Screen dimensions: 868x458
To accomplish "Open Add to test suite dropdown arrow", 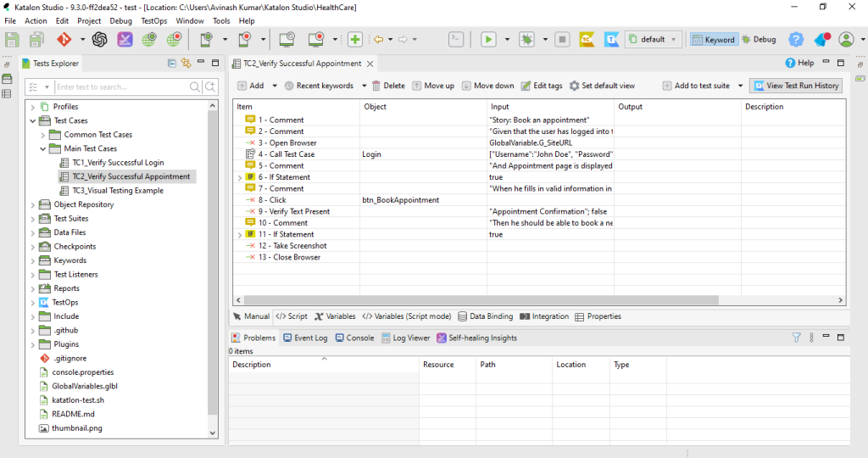I will [x=740, y=86].
